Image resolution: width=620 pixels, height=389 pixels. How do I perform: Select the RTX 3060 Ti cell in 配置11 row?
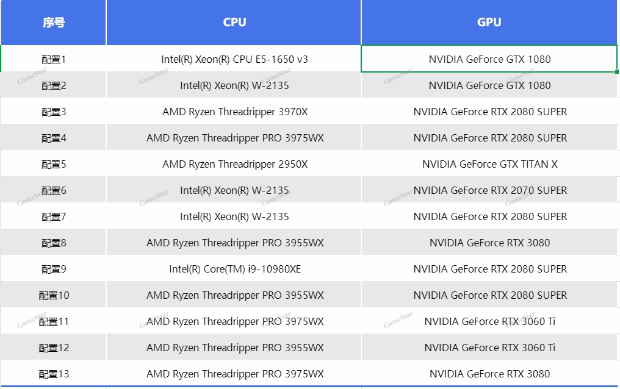pos(489,321)
